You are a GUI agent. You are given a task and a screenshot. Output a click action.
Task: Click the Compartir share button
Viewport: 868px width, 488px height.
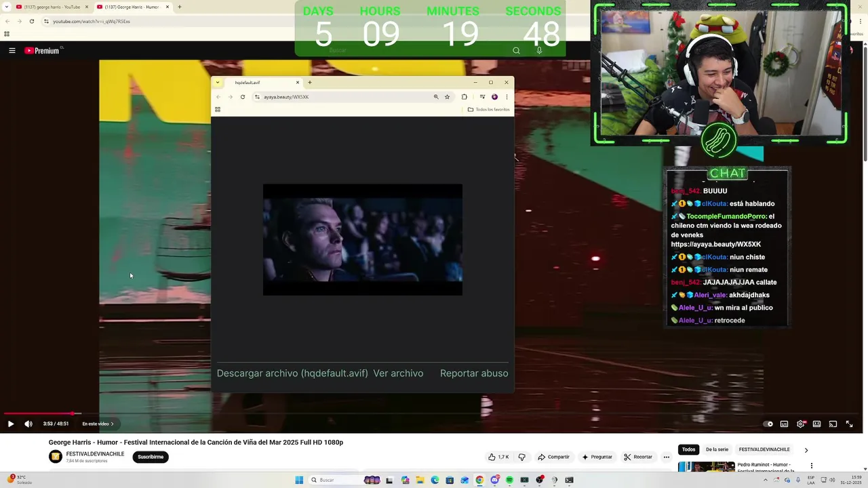[x=553, y=457]
